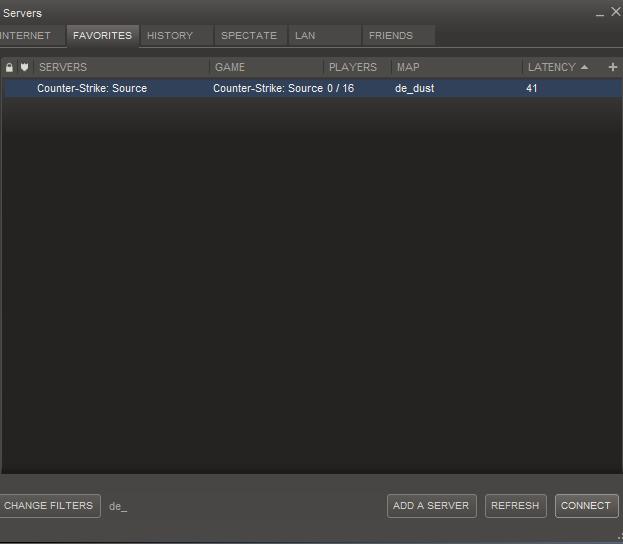Close the Servers window

pyautogui.click(x=616, y=12)
